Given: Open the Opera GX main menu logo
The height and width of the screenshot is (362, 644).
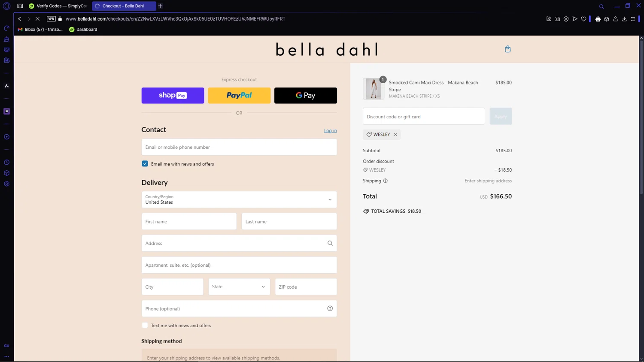Looking at the screenshot, I should point(6,6).
